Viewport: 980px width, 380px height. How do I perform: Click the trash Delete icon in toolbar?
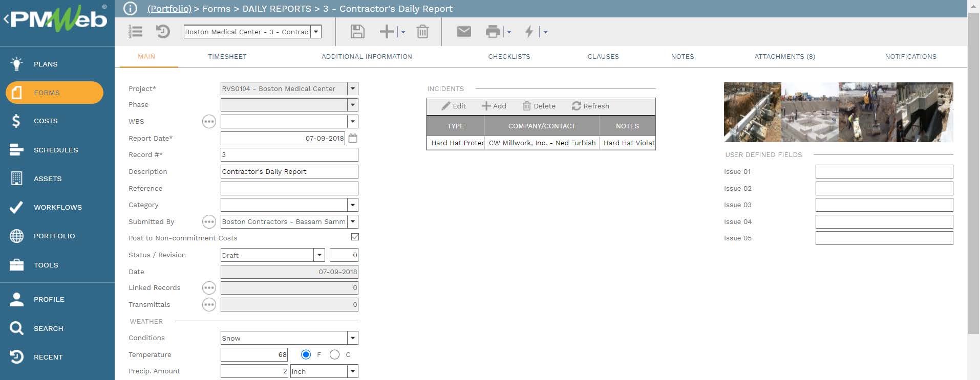(422, 32)
